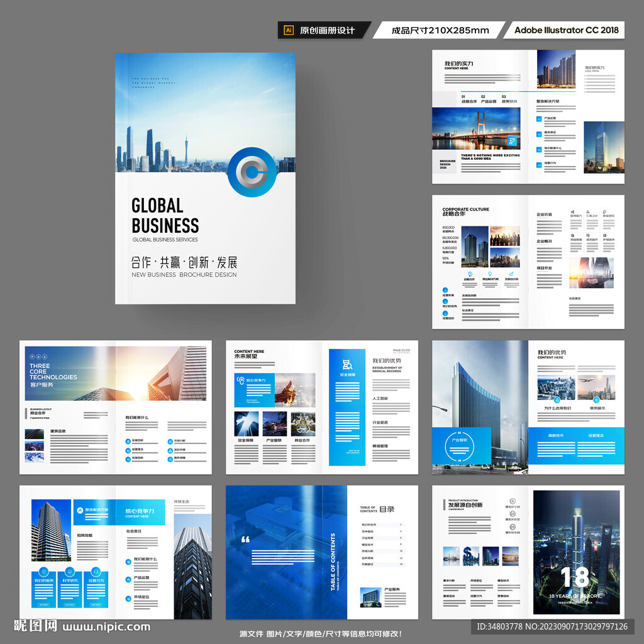Click the 成品尺寸210X285mm label
Viewport: 644px width, 644px height.
(x=440, y=30)
